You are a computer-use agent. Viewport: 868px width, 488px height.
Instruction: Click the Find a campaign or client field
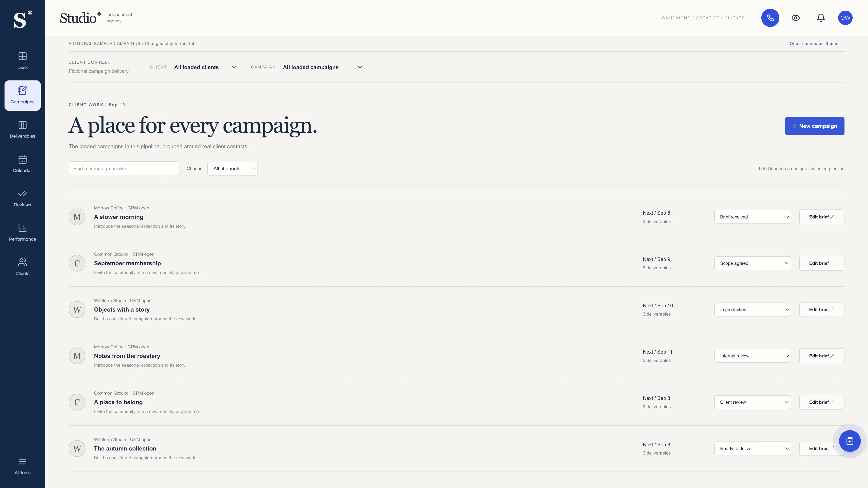point(124,169)
